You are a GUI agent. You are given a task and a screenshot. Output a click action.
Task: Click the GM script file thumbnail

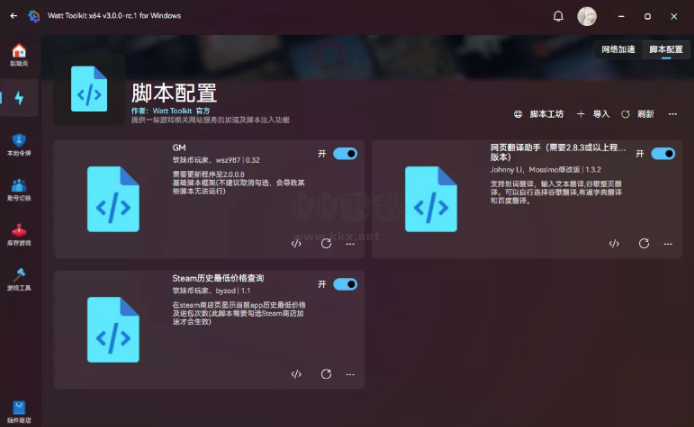pyautogui.click(x=113, y=199)
